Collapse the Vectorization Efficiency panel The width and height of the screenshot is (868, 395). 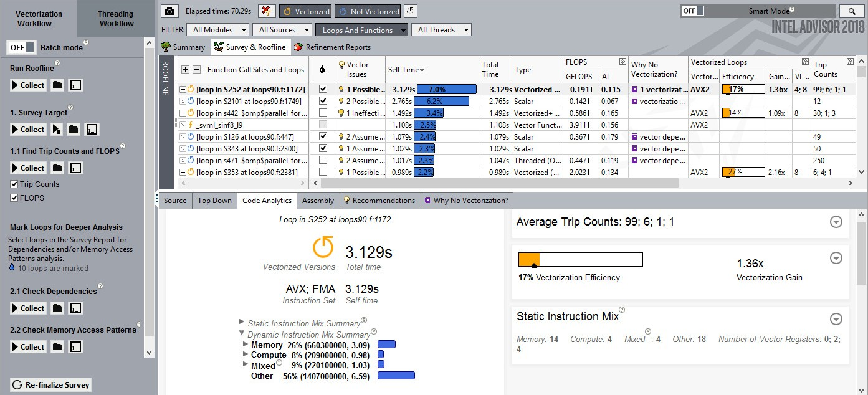836,258
